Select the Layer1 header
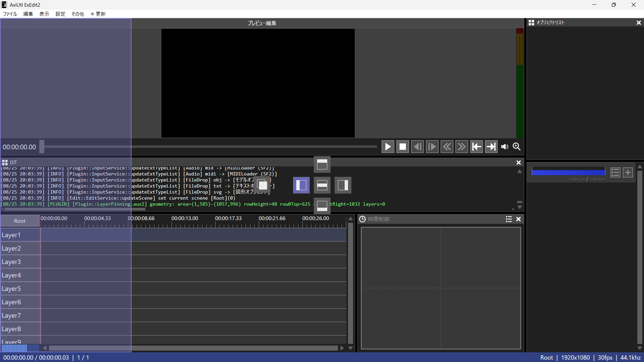This screenshot has width=644, height=362. [x=20, y=235]
